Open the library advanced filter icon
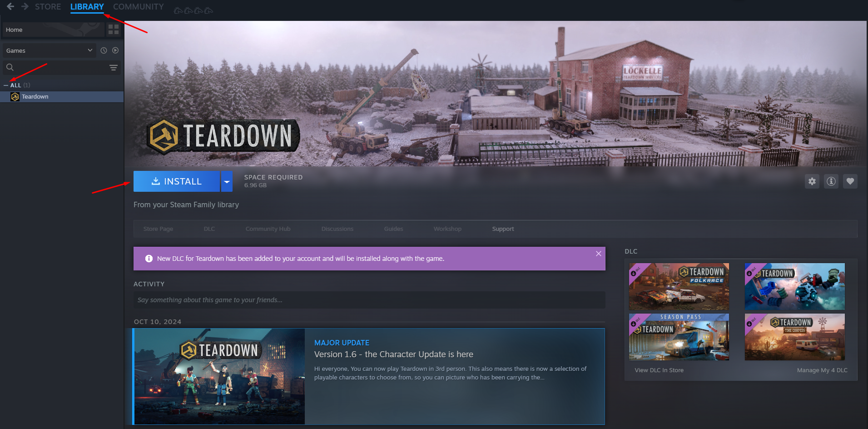Screen dimensions: 868x429 coord(113,68)
